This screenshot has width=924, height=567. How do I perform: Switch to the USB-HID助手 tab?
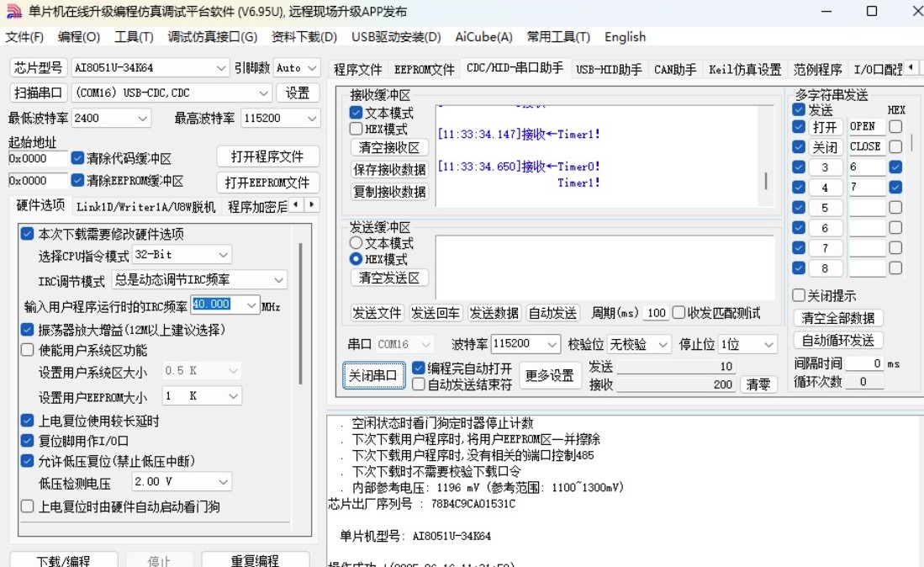[609, 70]
